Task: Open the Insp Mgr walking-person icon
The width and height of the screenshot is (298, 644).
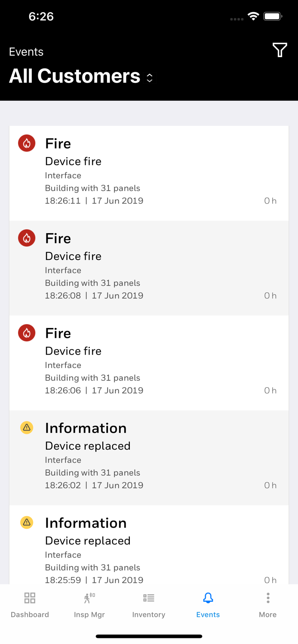Action: [89, 598]
